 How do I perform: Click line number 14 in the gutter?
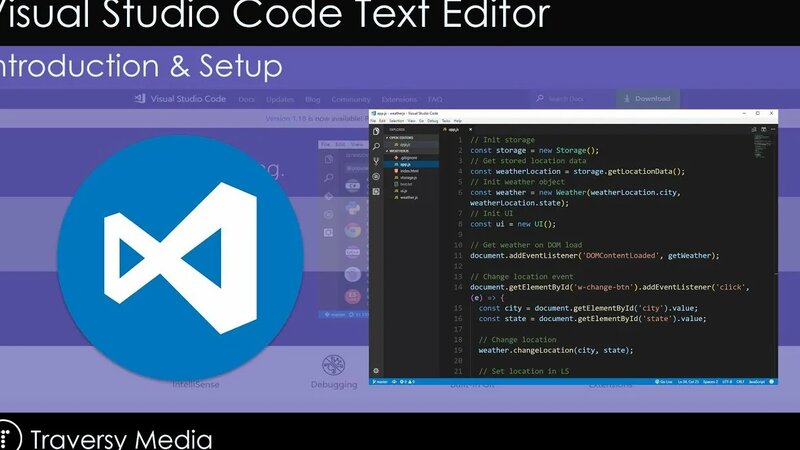pos(458,287)
